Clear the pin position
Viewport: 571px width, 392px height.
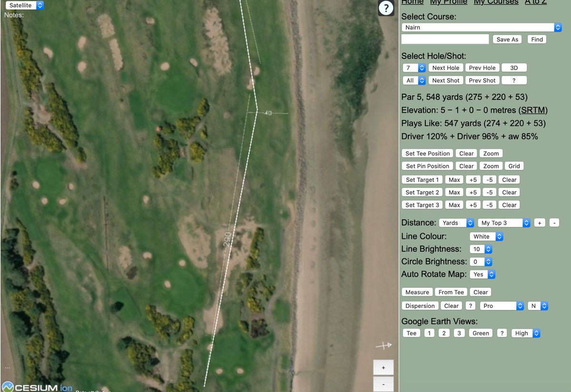466,166
